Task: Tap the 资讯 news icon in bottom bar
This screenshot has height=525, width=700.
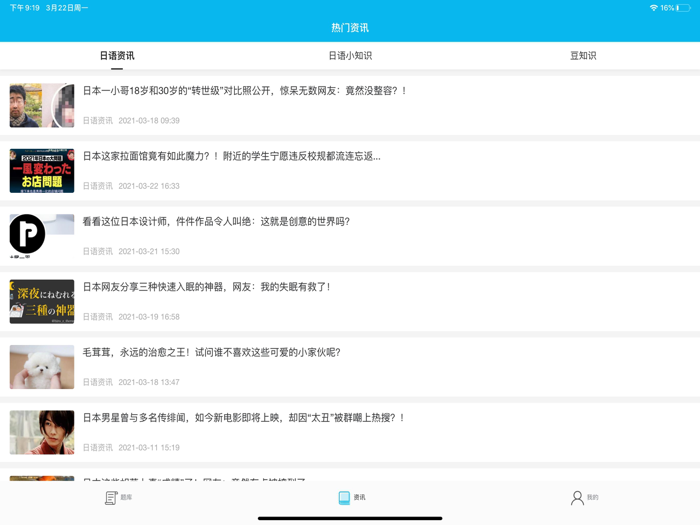Action: [344, 497]
